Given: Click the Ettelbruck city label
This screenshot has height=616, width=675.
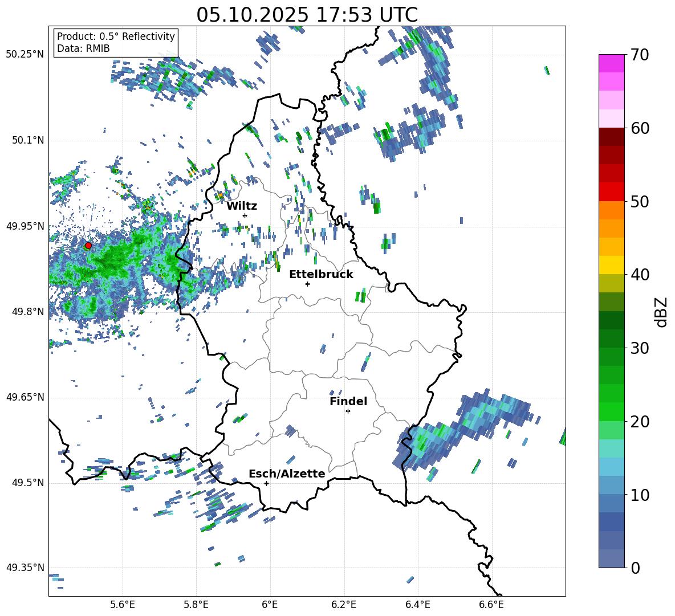Looking at the screenshot, I should [321, 275].
